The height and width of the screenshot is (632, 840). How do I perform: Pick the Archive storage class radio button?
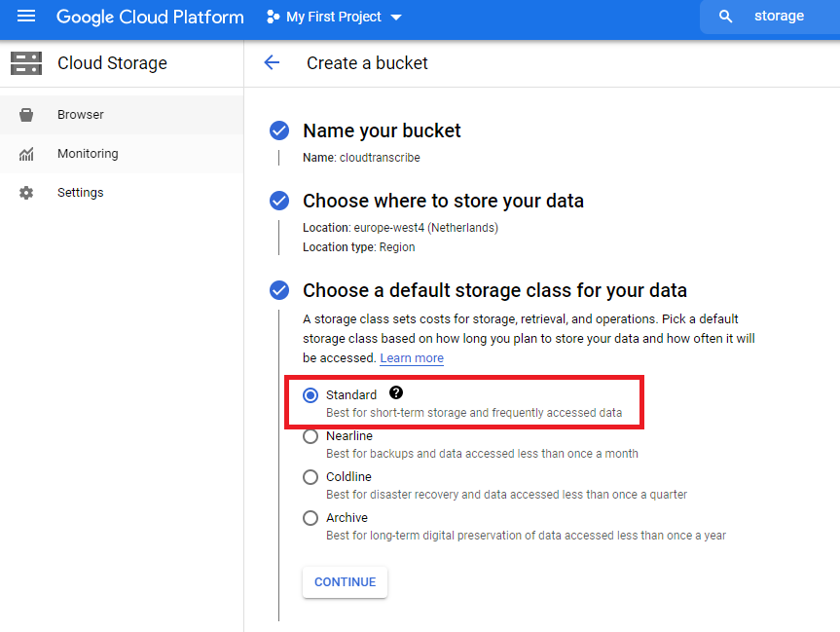(x=310, y=518)
